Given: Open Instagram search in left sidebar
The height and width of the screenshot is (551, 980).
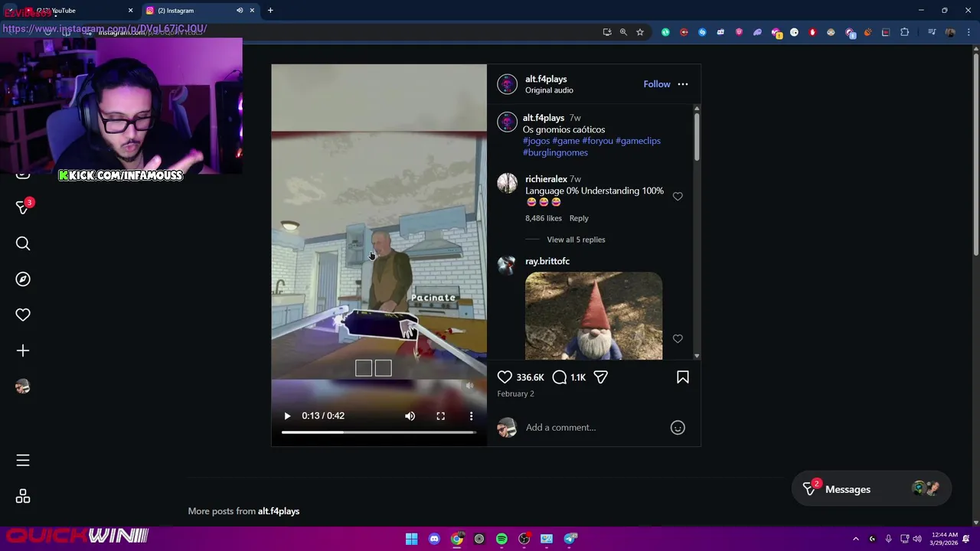Looking at the screenshot, I should (x=23, y=243).
